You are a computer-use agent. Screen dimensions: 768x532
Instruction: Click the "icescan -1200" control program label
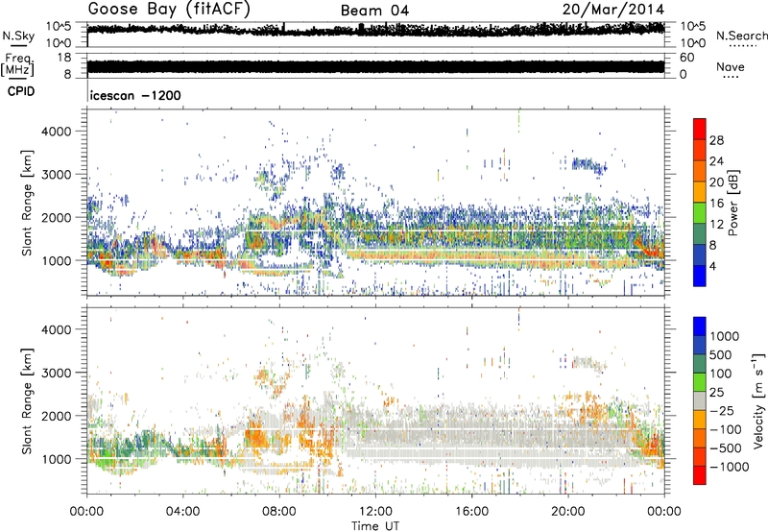pos(135,95)
